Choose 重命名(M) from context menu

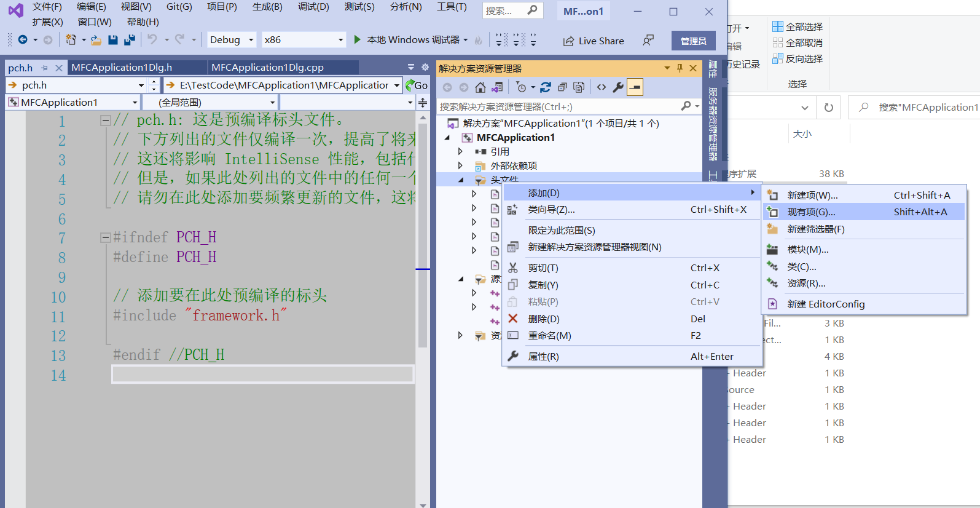632,336
